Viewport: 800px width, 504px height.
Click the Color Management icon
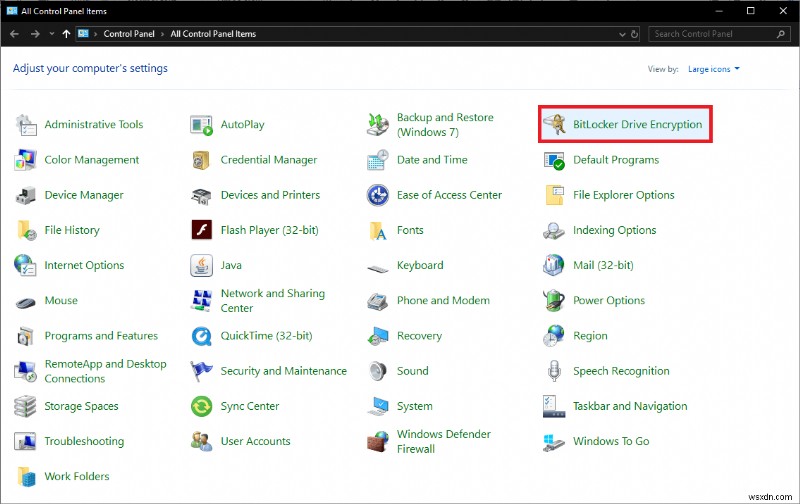(x=26, y=160)
